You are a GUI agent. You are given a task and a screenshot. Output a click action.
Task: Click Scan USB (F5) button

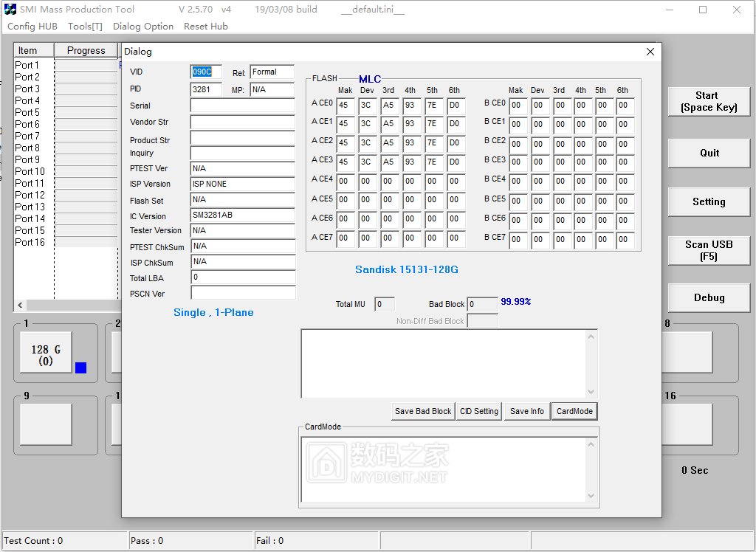click(709, 250)
